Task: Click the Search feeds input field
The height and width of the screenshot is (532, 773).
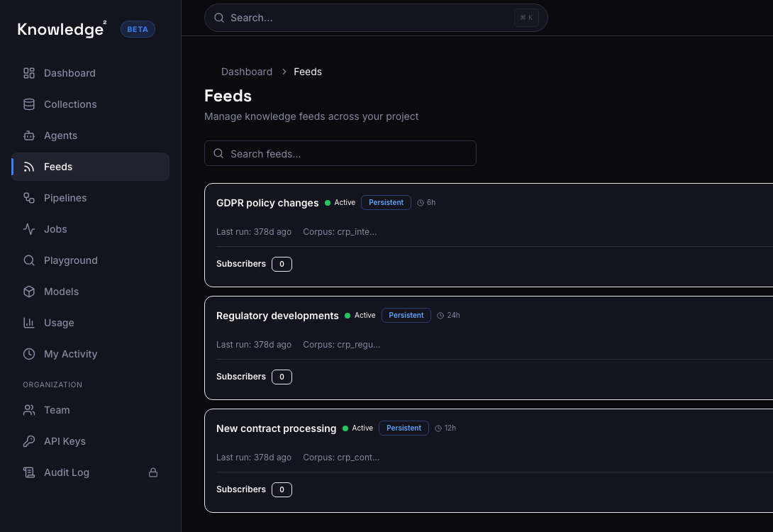Action: (x=340, y=153)
